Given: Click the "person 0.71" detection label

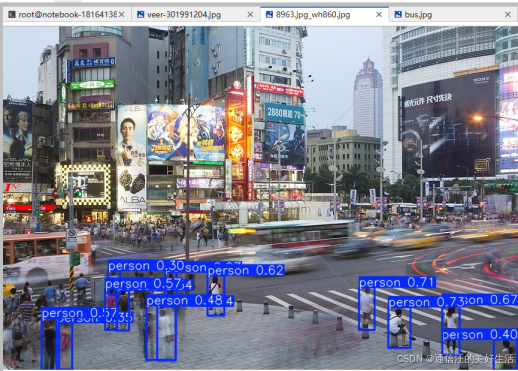Looking at the screenshot, I should point(397,283).
